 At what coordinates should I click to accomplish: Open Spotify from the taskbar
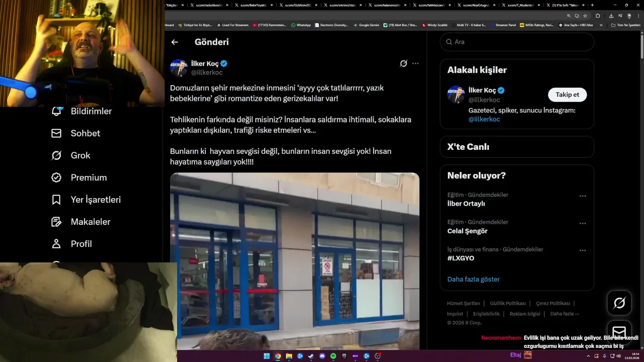click(x=333, y=356)
